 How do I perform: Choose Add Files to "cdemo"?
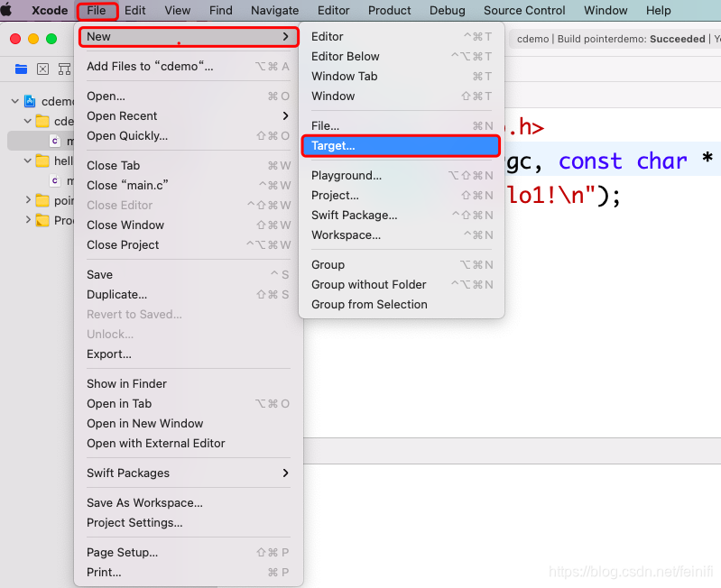point(189,67)
